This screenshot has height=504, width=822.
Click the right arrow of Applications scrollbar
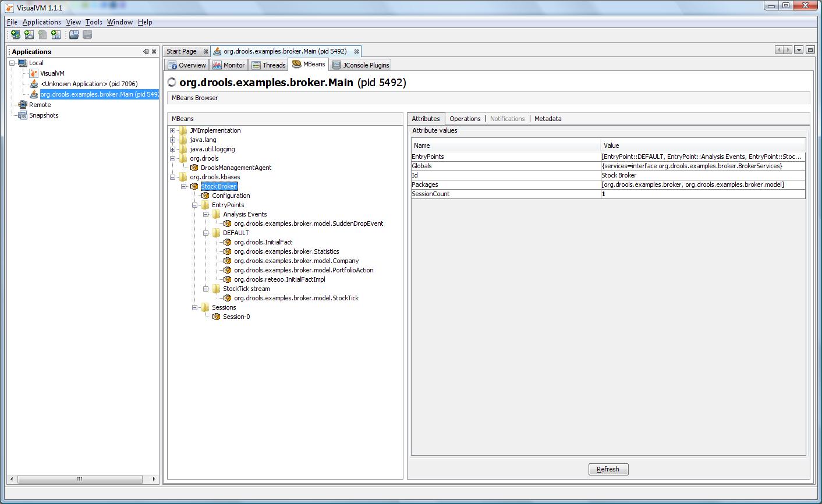pyautogui.click(x=154, y=480)
